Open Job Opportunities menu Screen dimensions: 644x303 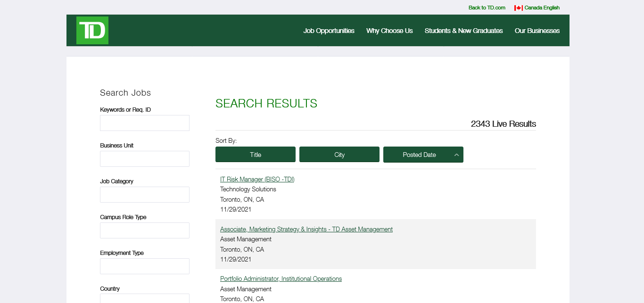(x=329, y=31)
